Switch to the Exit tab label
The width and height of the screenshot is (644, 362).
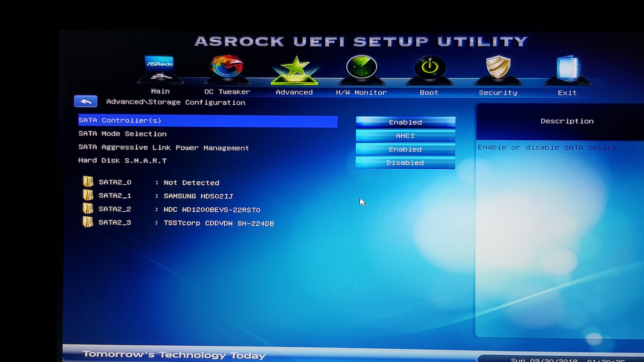click(x=567, y=93)
